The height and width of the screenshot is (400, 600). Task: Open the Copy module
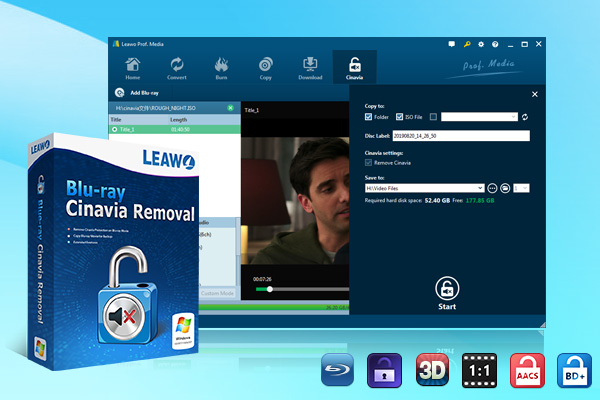[x=266, y=69]
